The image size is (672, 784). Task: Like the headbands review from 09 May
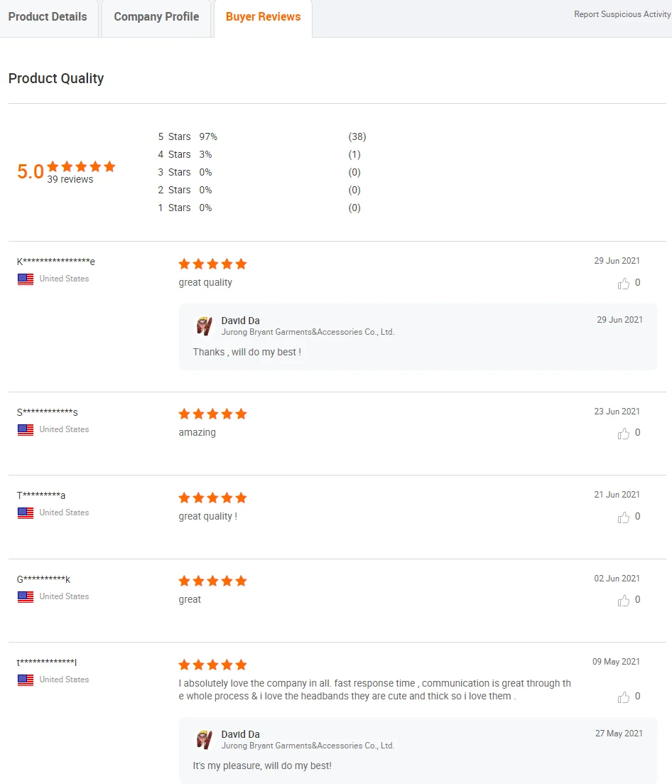point(624,697)
